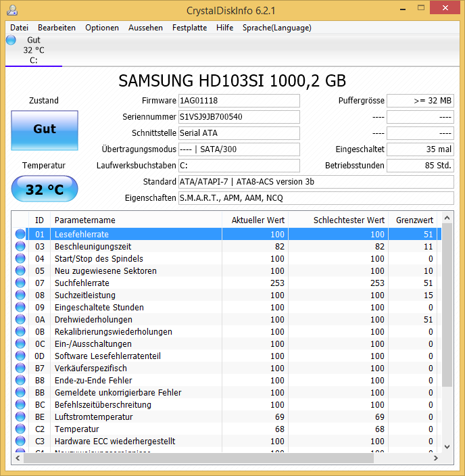
Task: Select the Lesefehlerrate parameter name
Action: click(82, 235)
